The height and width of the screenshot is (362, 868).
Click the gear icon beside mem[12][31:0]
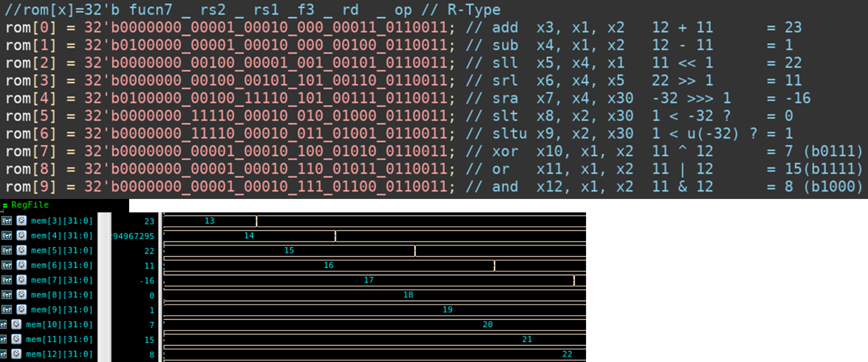click(16, 354)
